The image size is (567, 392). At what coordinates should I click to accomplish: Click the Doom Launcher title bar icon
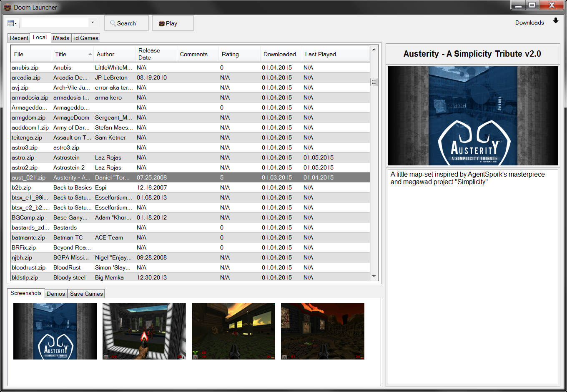[x=7, y=7]
